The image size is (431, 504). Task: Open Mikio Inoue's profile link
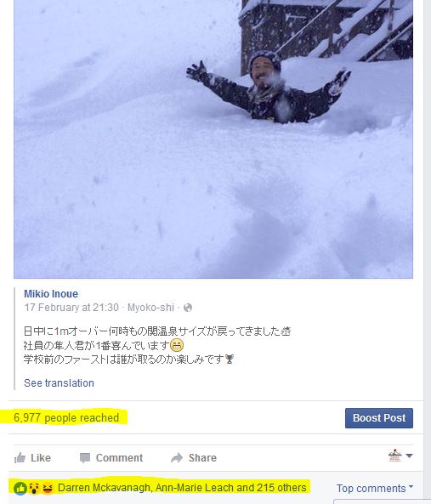(51, 294)
